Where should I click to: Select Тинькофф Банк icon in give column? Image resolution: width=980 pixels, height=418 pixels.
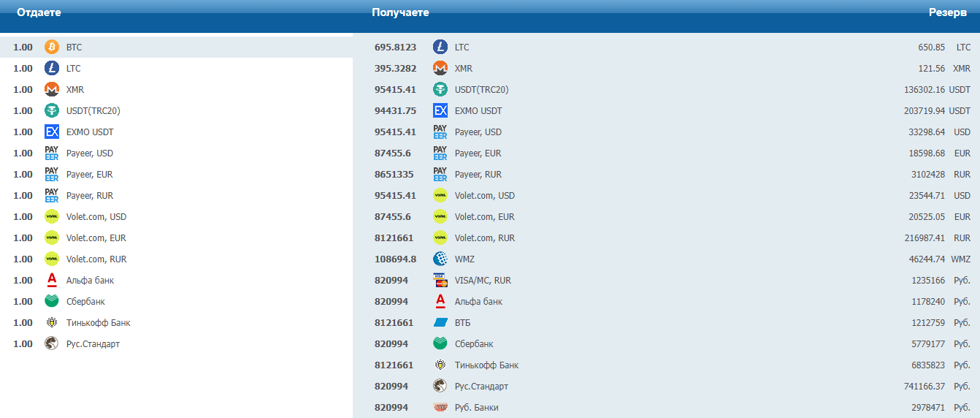(52, 322)
